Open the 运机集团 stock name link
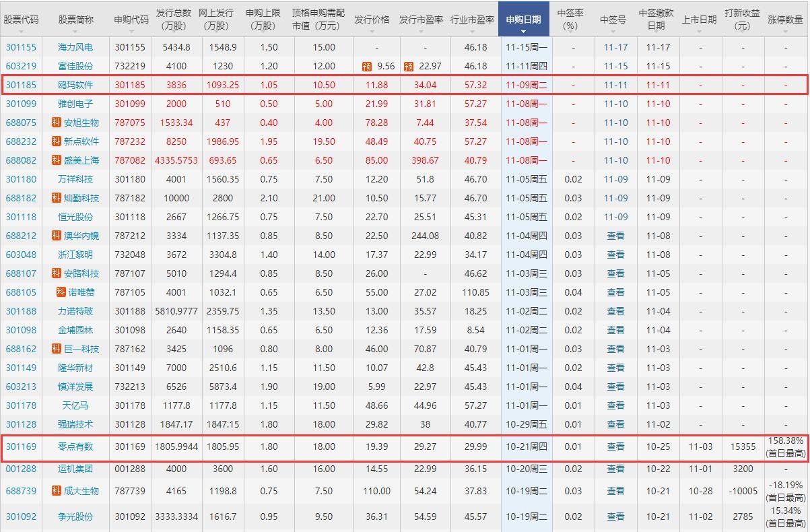Viewport: 810px width, 532px height. click(75, 469)
